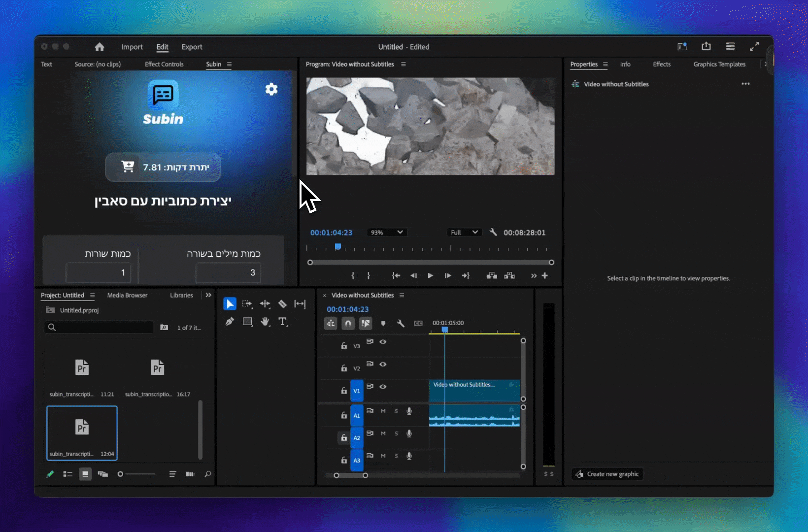Open the playback resolution Full dropdown
The width and height of the screenshot is (808, 532).
click(x=465, y=233)
